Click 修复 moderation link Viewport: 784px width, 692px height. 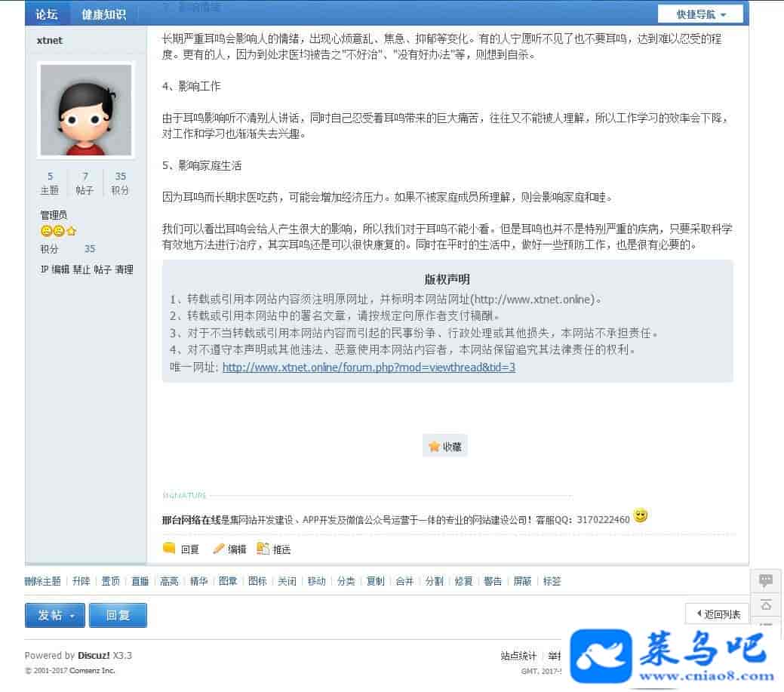(x=463, y=581)
